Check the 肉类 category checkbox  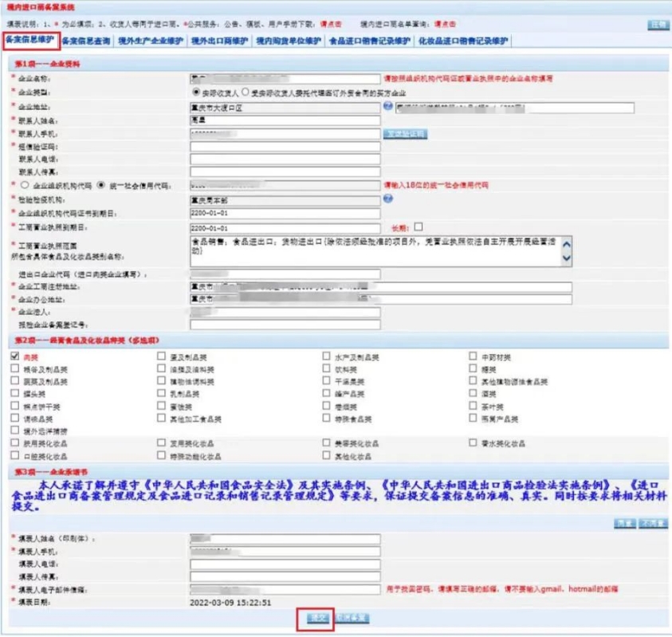coord(16,357)
